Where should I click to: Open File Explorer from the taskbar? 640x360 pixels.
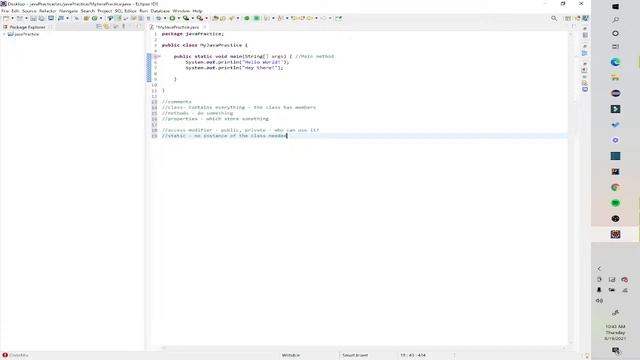(616, 78)
